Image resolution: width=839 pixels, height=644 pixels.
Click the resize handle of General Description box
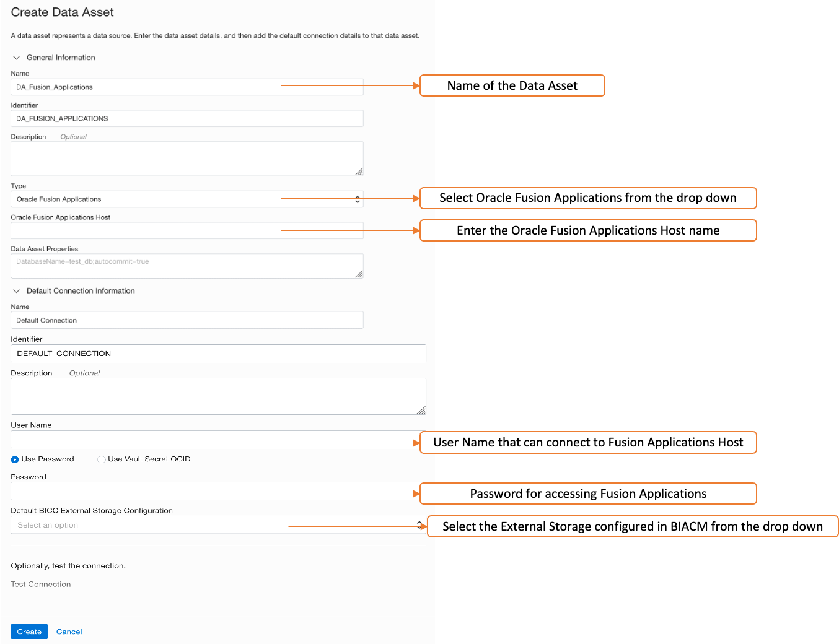[359, 172]
